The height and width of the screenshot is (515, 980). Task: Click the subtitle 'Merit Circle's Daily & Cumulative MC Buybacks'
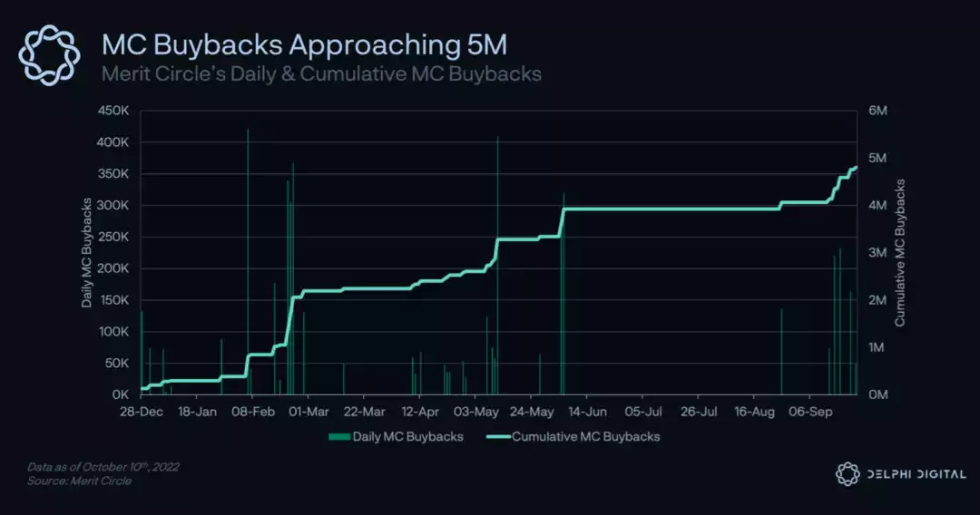321,73
